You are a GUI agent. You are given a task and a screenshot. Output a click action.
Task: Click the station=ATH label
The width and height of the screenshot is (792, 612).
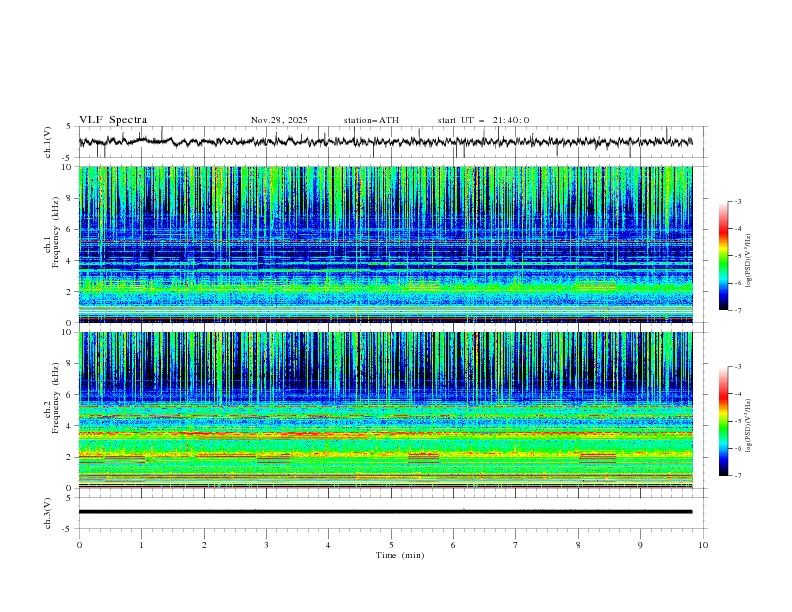371,120
